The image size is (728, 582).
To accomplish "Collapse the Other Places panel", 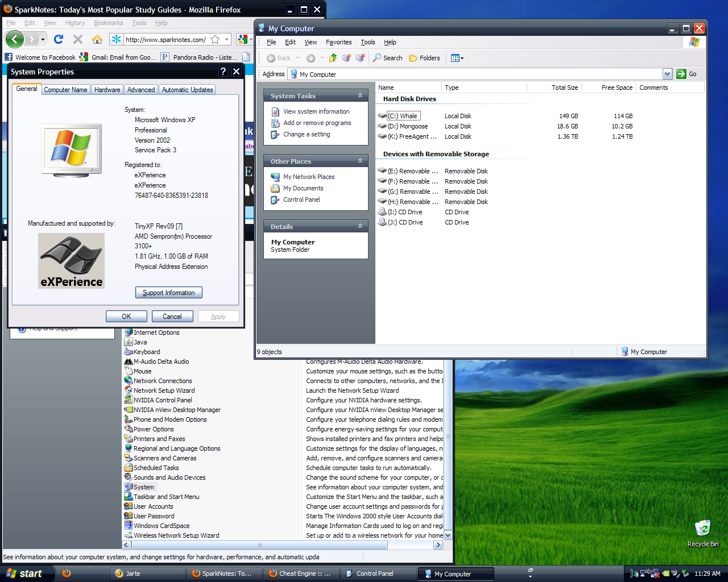I will (x=360, y=161).
